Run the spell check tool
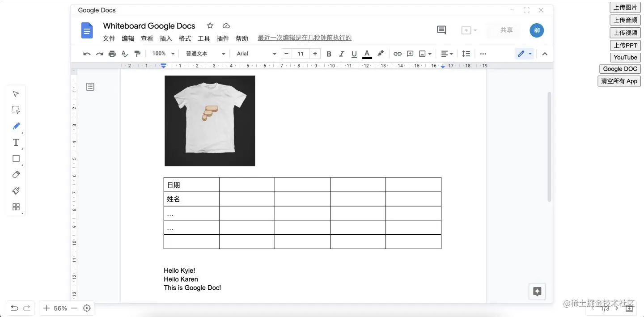644x317 pixels. click(125, 54)
